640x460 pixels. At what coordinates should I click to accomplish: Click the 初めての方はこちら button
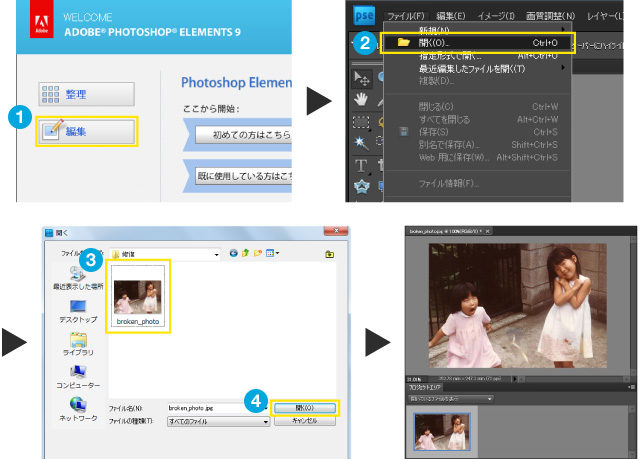pos(244,135)
